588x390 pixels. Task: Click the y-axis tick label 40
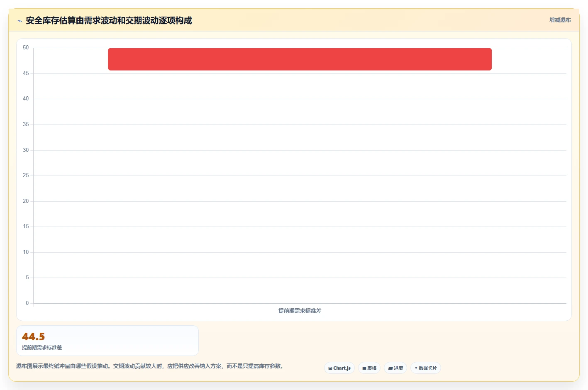[26, 99]
